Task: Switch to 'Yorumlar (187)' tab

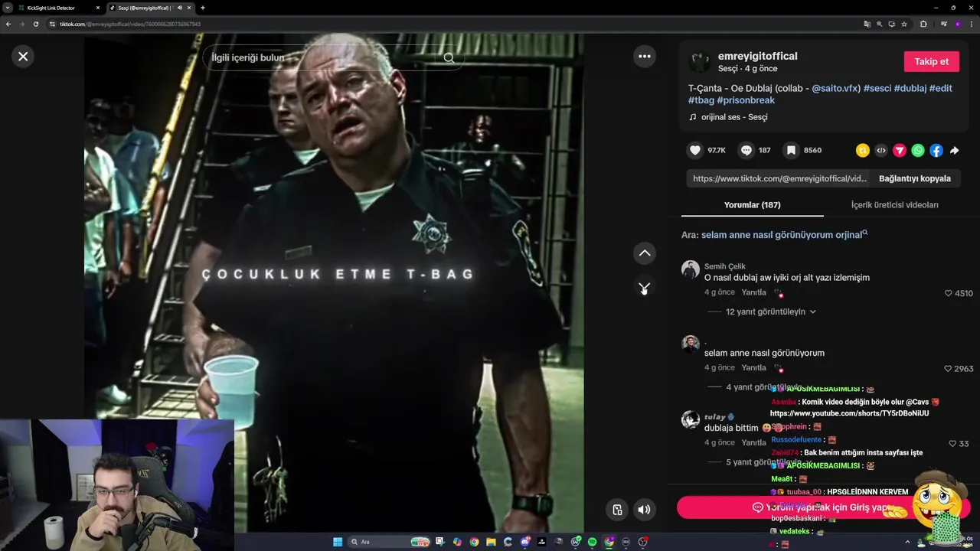Action: [x=752, y=204]
